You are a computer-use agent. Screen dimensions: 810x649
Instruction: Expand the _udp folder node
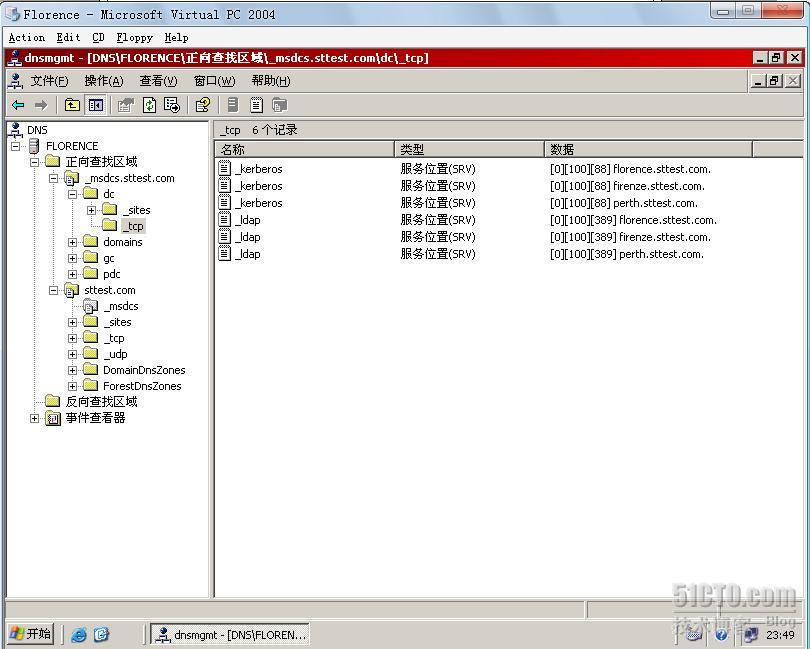[73, 354]
